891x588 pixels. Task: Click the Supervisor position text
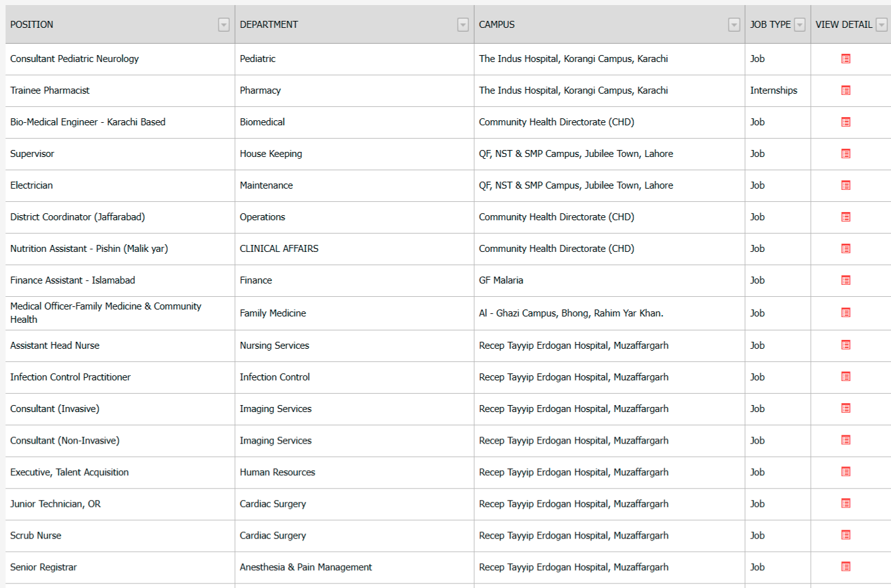coord(32,154)
